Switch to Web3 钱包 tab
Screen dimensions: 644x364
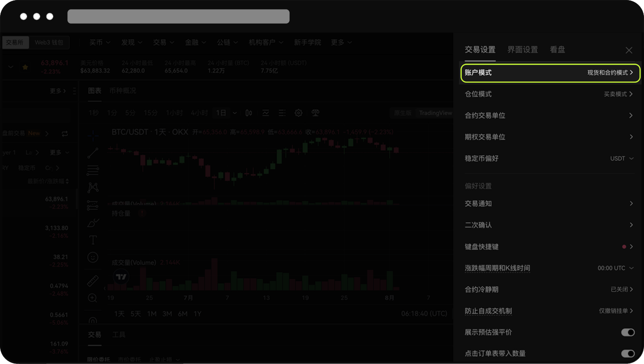click(x=49, y=42)
